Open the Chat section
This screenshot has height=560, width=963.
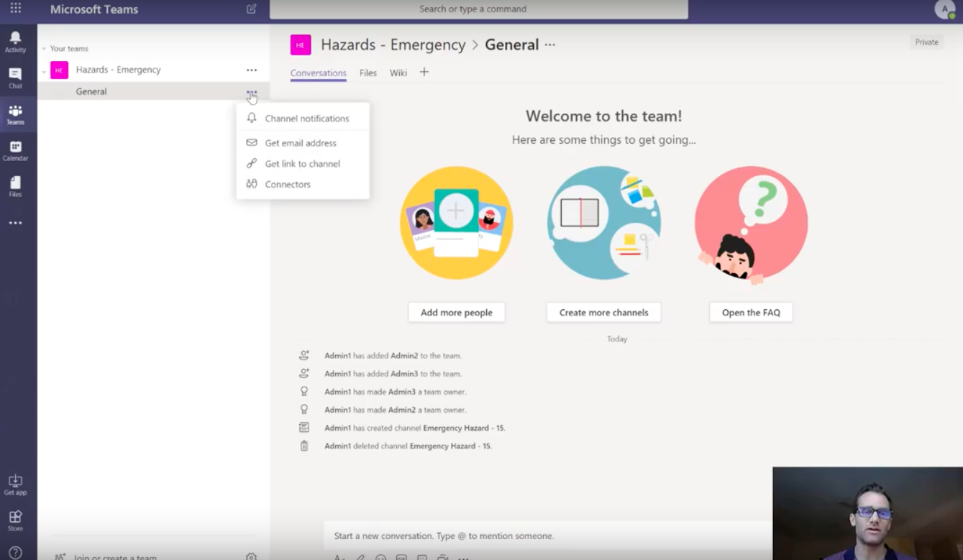click(x=15, y=78)
